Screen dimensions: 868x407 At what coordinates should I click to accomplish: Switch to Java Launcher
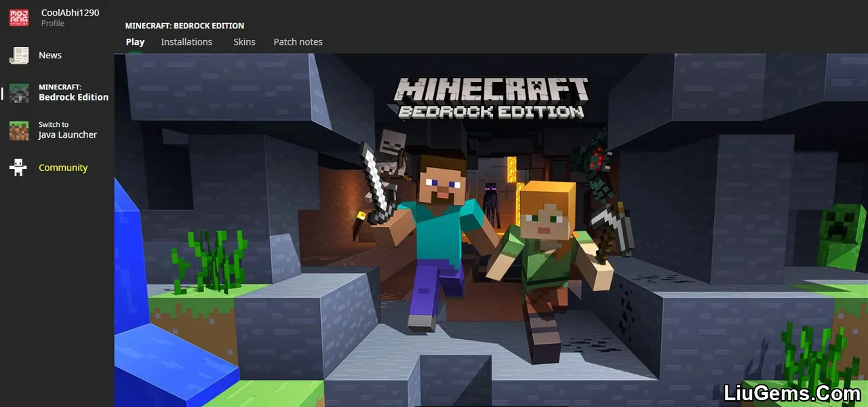point(68,130)
